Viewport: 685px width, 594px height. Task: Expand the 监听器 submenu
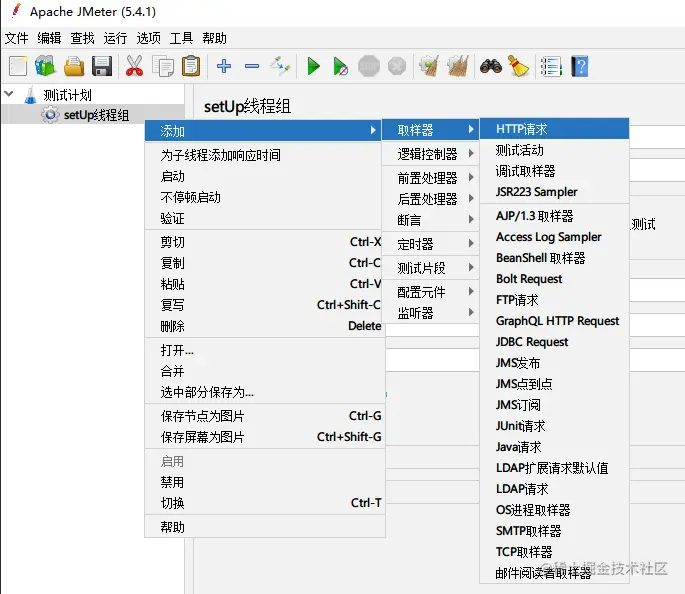click(430, 313)
